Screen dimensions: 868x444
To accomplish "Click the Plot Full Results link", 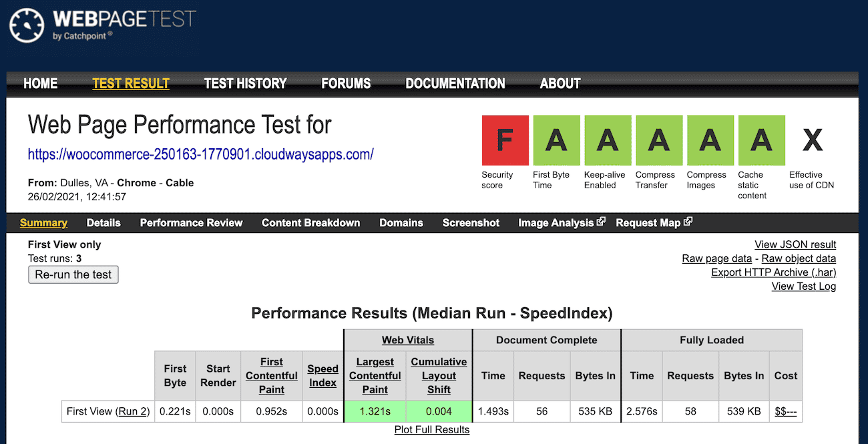I will click(x=432, y=430).
